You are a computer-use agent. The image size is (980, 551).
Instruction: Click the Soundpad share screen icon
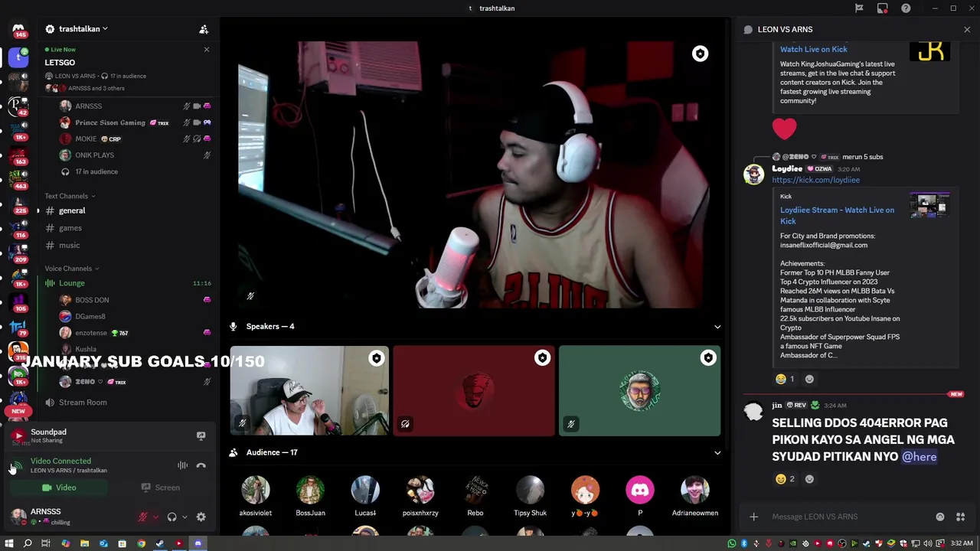click(x=201, y=436)
